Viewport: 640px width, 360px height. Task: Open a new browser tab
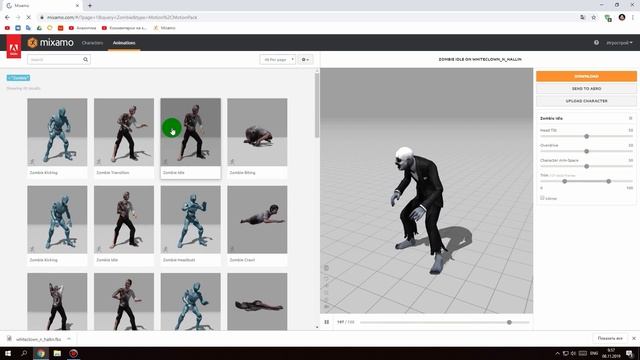click(x=90, y=6)
